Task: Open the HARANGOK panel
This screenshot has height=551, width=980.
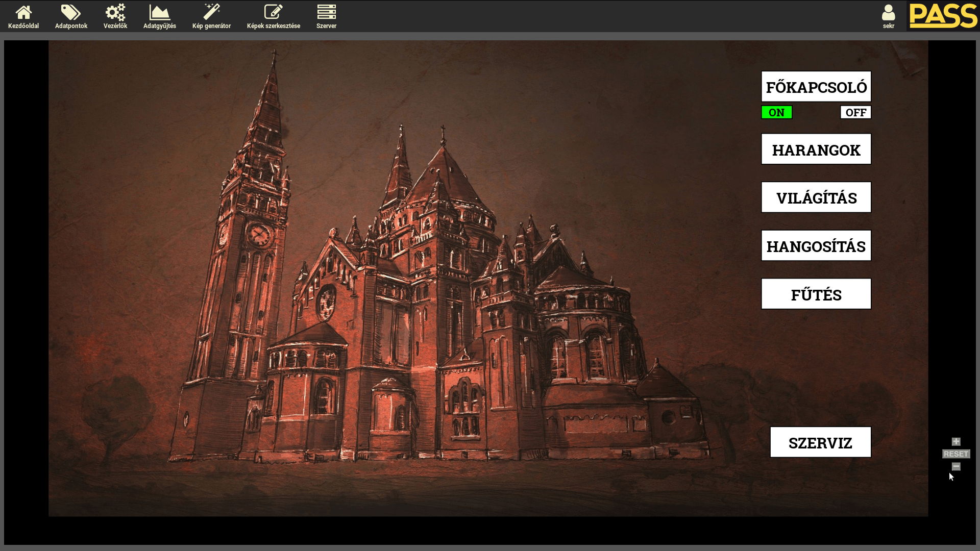Action: [816, 149]
